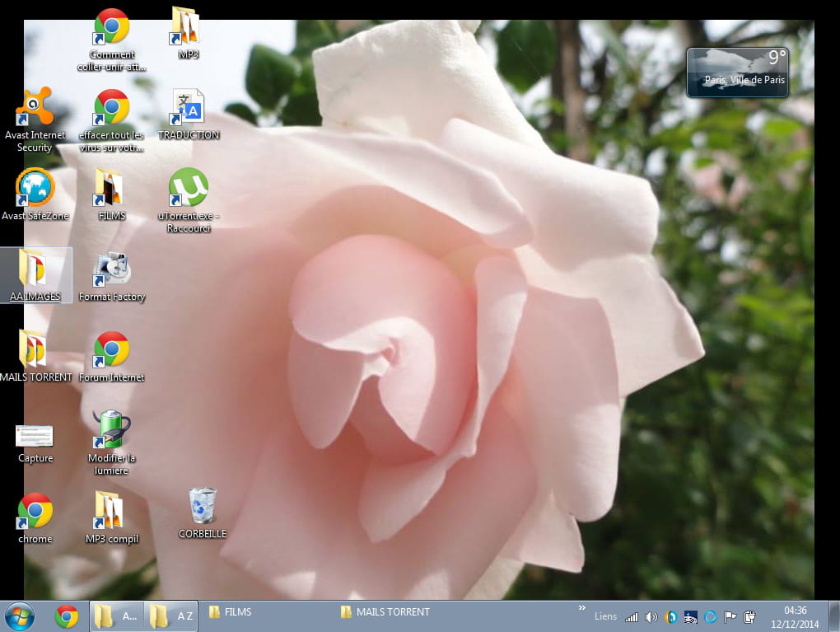
Task: Open the Forum Internet Chrome shortcut
Action: coord(111,350)
